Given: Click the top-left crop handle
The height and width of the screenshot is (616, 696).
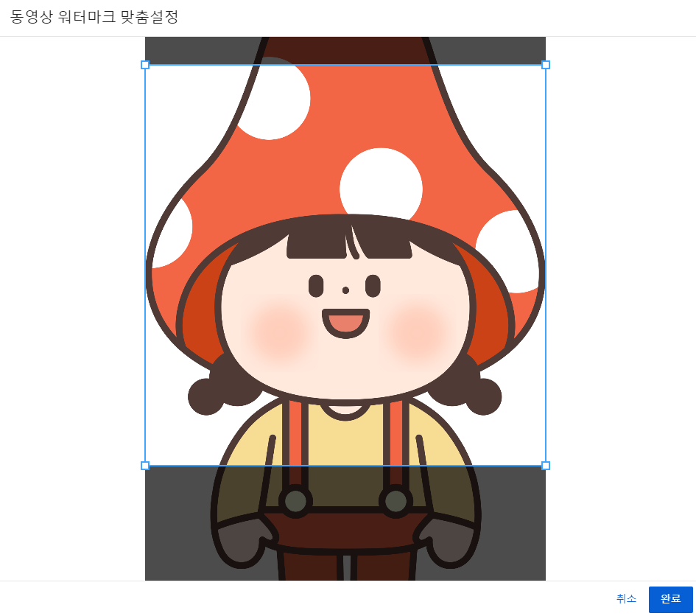Looking at the screenshot, I should [x=145, y=65].
